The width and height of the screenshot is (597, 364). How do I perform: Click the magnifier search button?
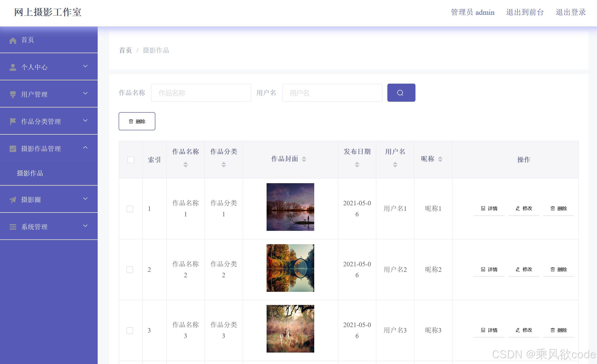coord(401,93)
